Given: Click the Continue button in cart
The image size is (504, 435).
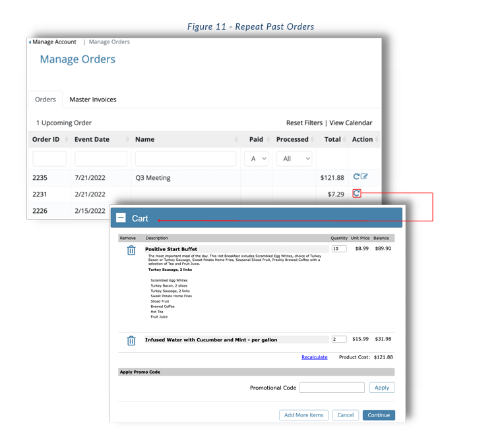Looking at the screenshot, I should [x=379, y=415].
